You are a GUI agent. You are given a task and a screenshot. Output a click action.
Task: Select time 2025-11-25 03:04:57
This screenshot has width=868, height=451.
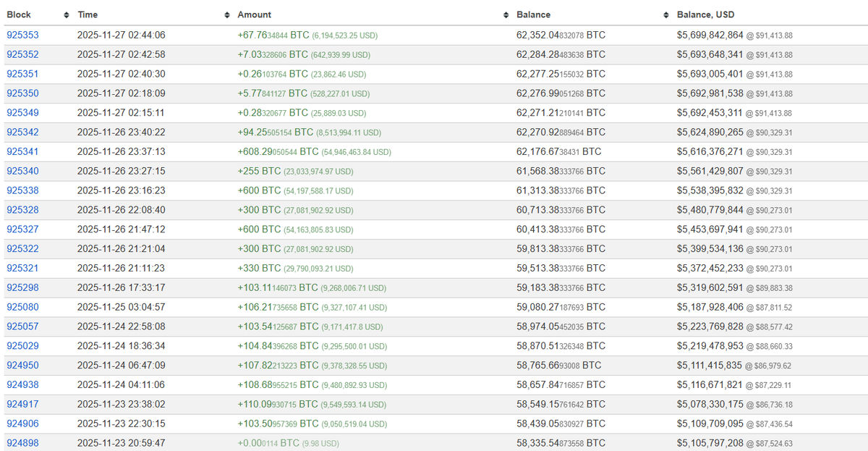point(121,308)
